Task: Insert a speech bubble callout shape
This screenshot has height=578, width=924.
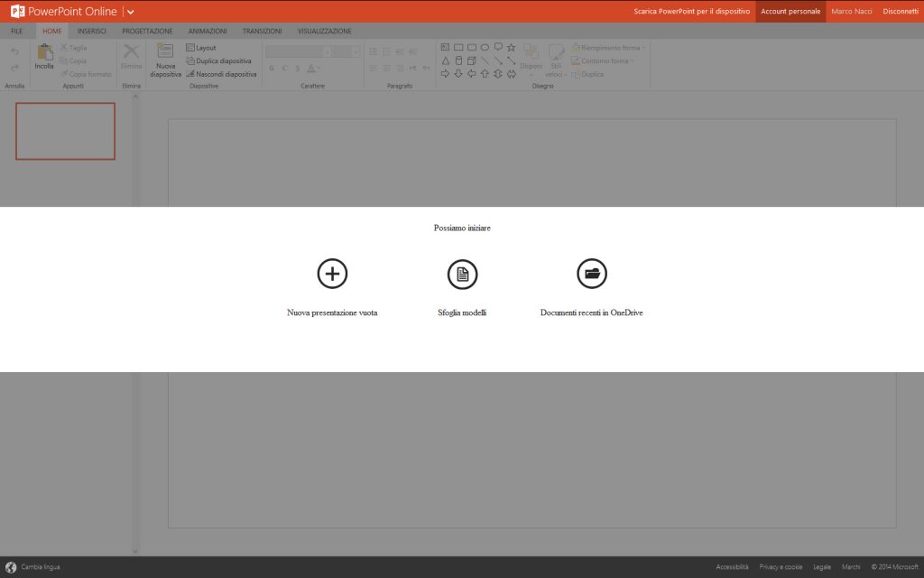Action: point(498,46)
